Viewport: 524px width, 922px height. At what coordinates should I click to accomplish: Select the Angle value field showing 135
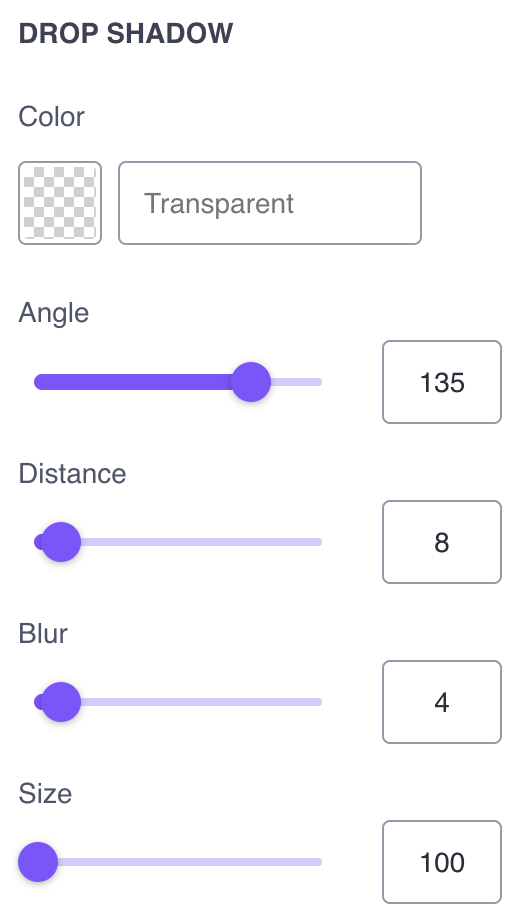(442, 382)
